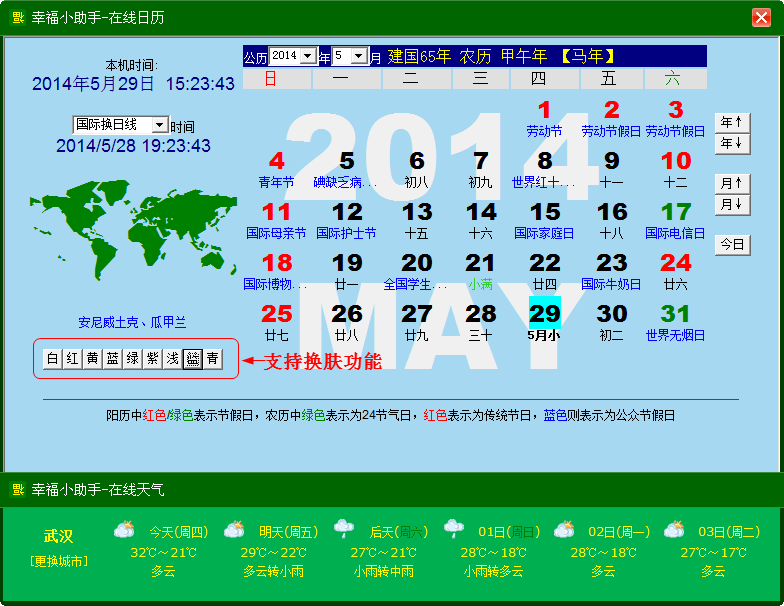Select May 18 in the calendar
Screen dimensions: 784x606
click(276, 272)
